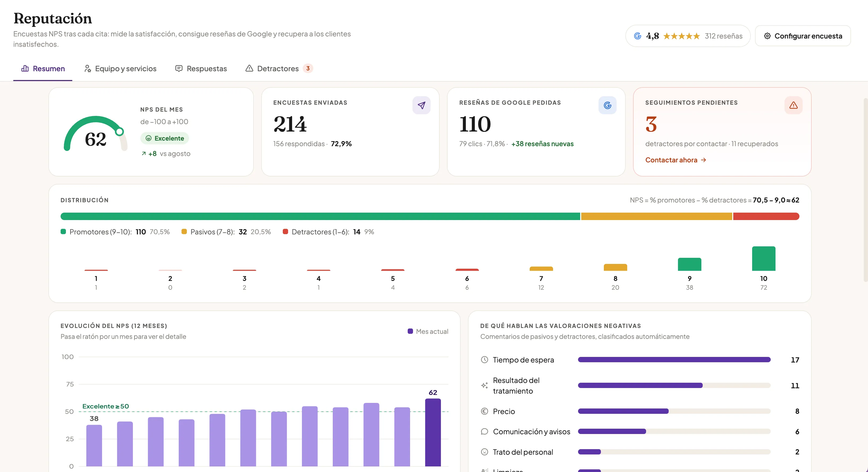Click the Tiempo de espera progress bar
The height and width of the screenshot is (472, 868).
click(x=674, y=360)
